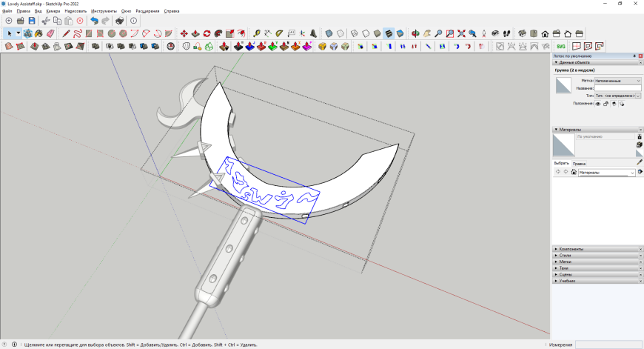Click the Print icon

point(119,21)
